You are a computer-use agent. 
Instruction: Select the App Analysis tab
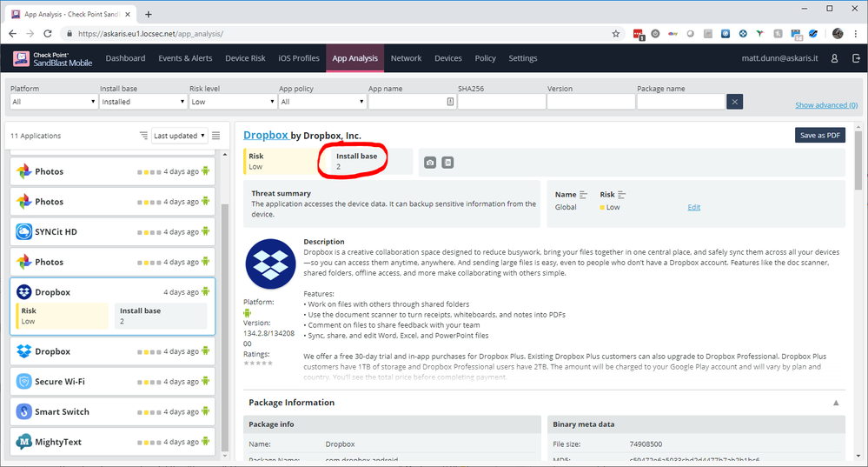point(354,58)
